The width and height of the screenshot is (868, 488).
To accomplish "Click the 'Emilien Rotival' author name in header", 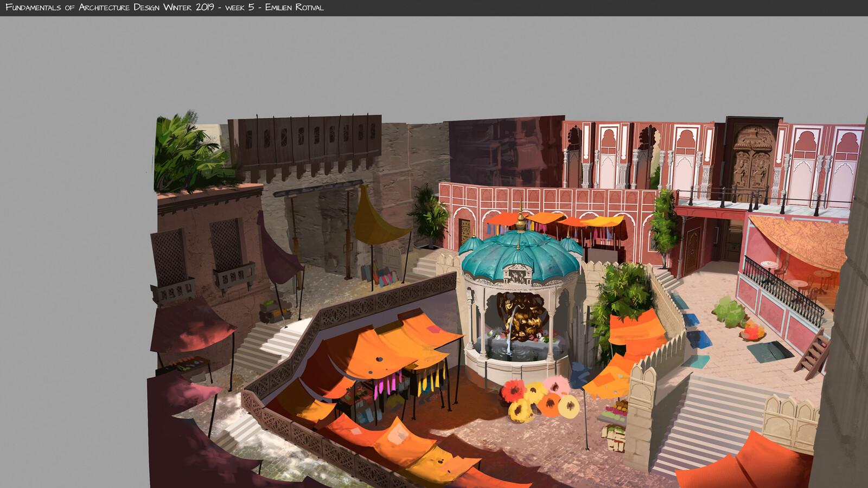I will click(295, 8).
